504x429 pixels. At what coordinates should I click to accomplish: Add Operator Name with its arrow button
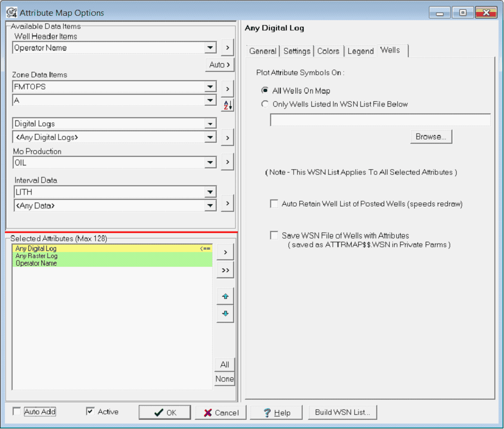pos(227,48)
